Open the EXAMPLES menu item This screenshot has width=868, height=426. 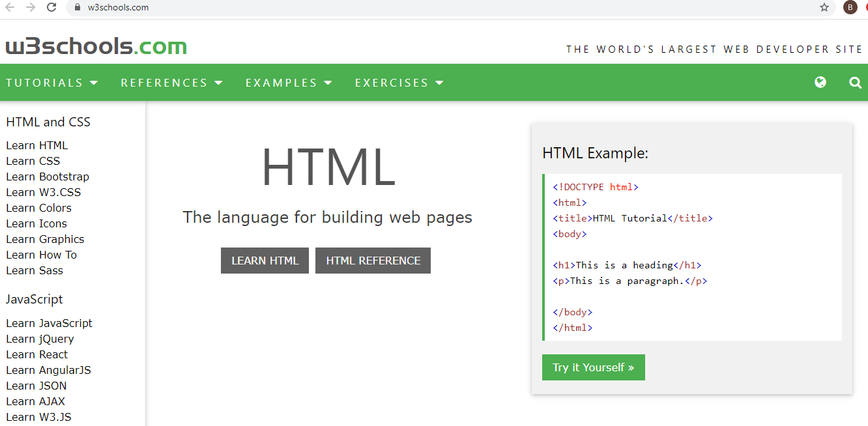point(289,82)
